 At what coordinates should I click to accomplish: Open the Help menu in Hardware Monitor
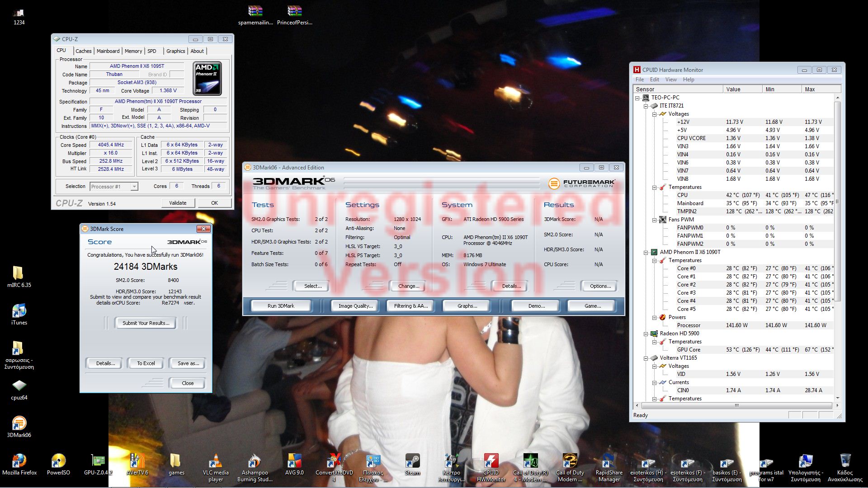[x=689, y=80]
